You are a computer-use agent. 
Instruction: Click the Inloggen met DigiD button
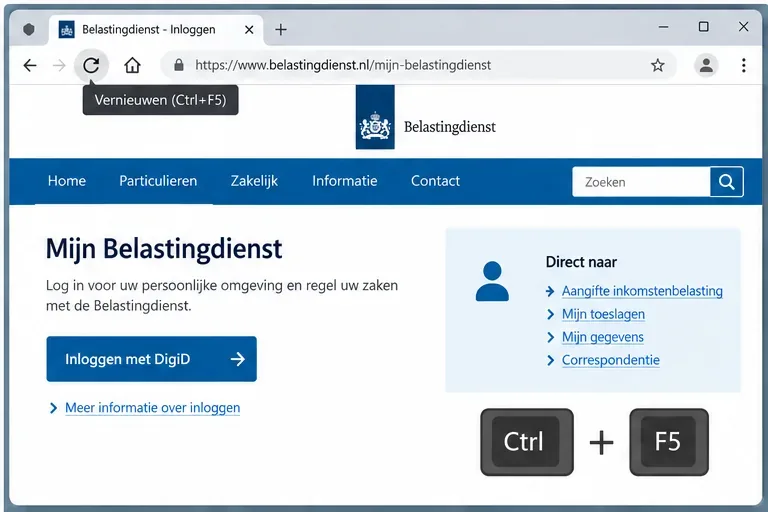coord(151,359)
